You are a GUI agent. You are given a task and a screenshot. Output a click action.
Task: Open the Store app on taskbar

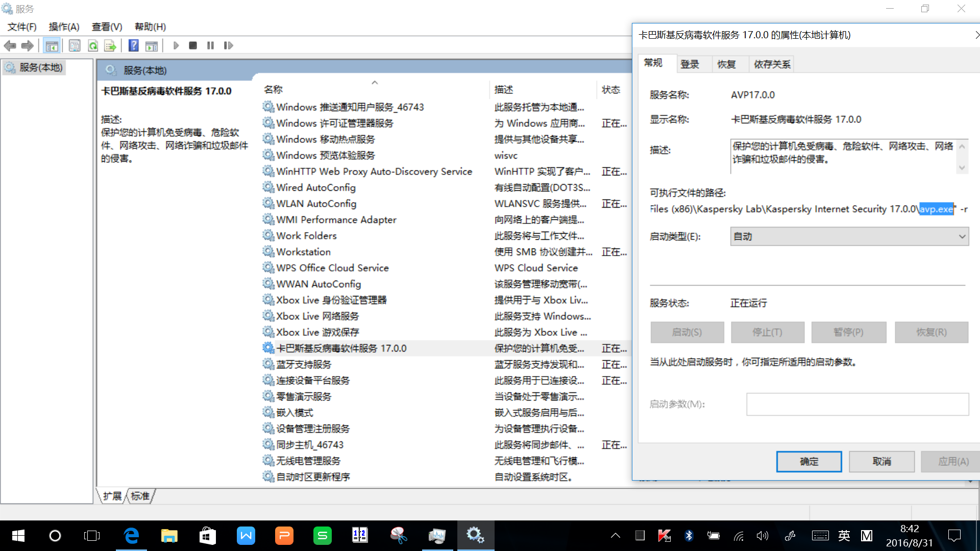coord(207,536)
